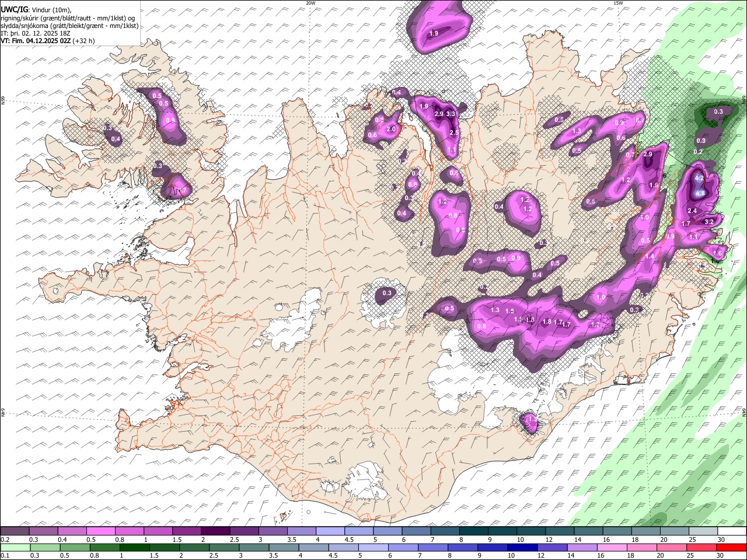Click the '(+32 h)' forecast offset text
Viewport: 747px width, 560px height.
click(83, 41)
